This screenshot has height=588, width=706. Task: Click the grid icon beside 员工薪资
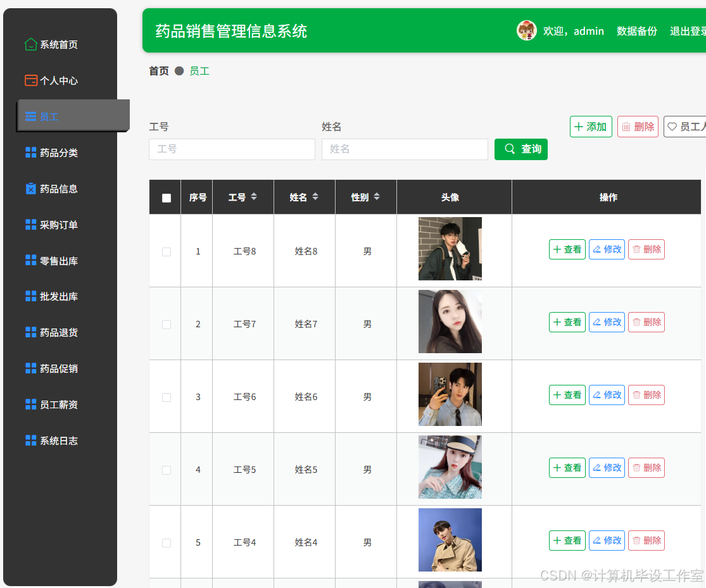coord(30,404)
